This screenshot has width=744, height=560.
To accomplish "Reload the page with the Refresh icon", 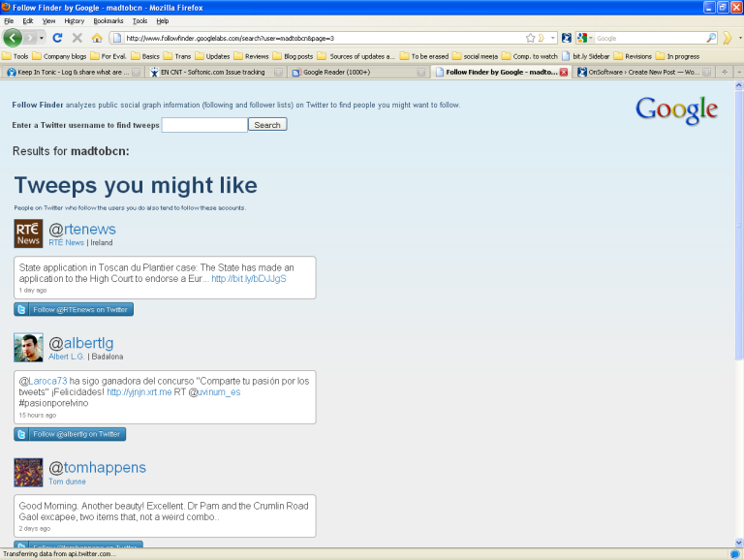I will (x=57, y=38).
